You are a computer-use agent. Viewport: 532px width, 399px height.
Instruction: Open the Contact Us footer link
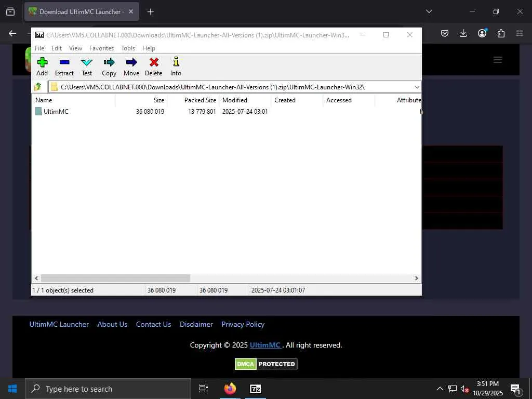point(153,324)
